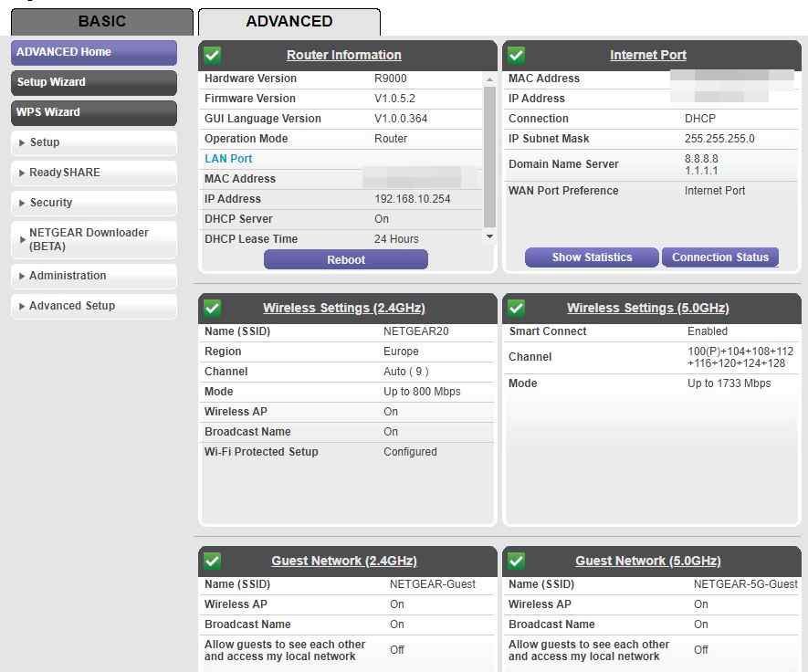Click green status icon for Wireless Settings 2.4GHz

click(x=213, y=308)
